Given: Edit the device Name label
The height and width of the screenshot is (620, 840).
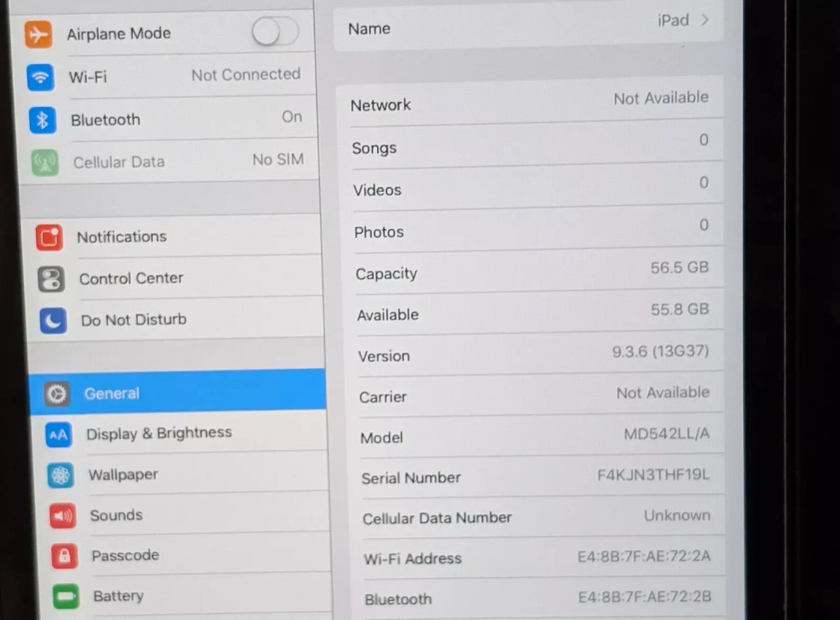Looking at the screenshot, I should [x=369, y=29].
